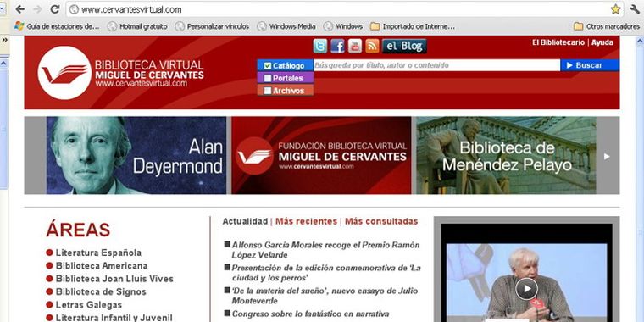The width and height of the screenshot is (644, 322).
Task: Open Letras Galegas area
Action: coord(89,305)
